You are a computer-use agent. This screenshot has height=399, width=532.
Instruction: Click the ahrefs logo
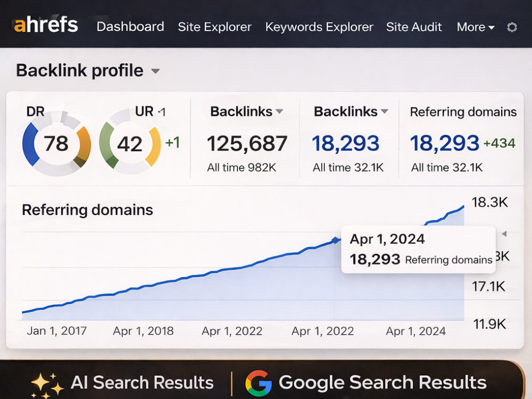tap(46, 25)
